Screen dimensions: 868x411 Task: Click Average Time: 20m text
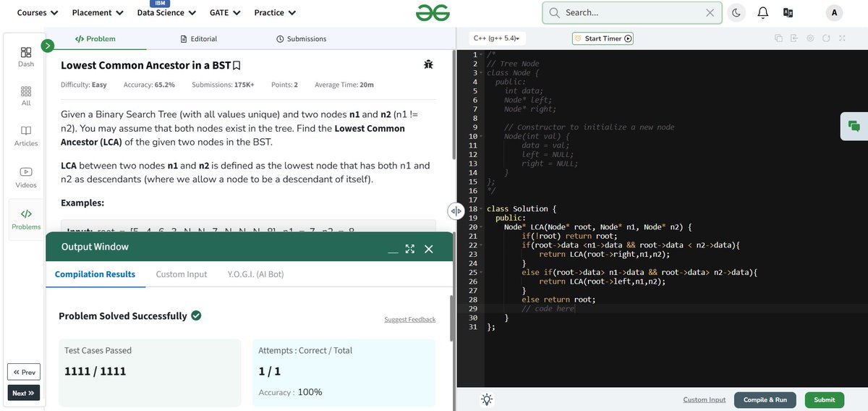pos(343,85)
